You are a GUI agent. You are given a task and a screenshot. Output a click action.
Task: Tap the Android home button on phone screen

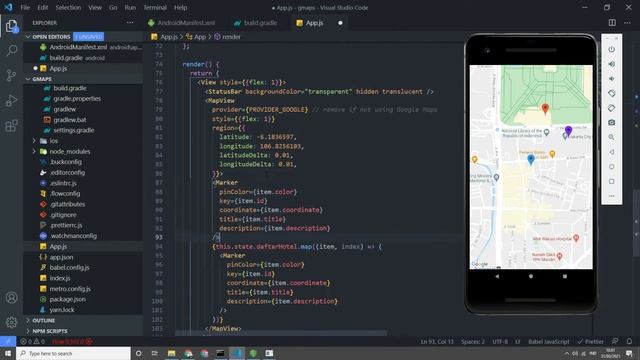click(531, 276)
